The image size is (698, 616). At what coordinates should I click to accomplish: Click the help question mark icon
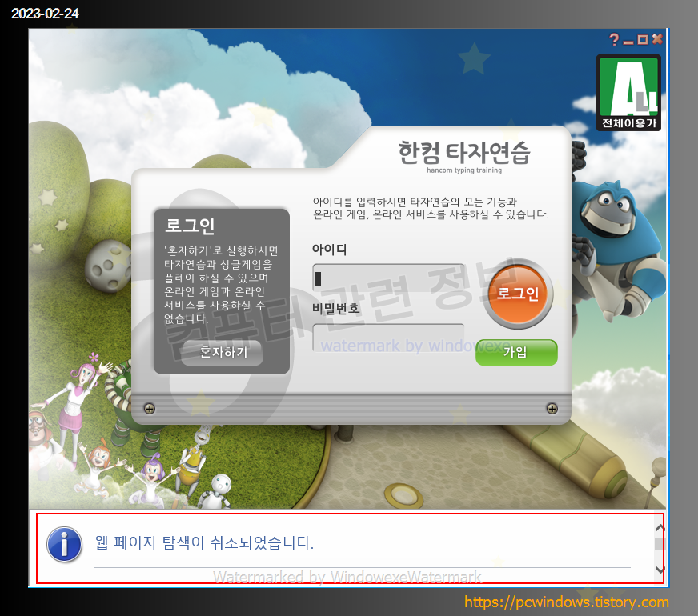(x=614, y=39)
